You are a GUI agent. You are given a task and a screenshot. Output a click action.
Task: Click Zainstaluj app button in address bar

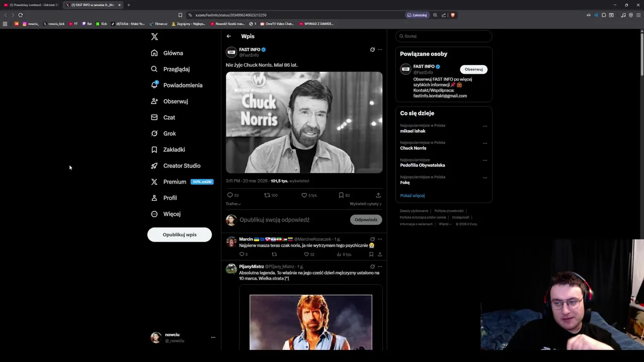coord(417,15)
